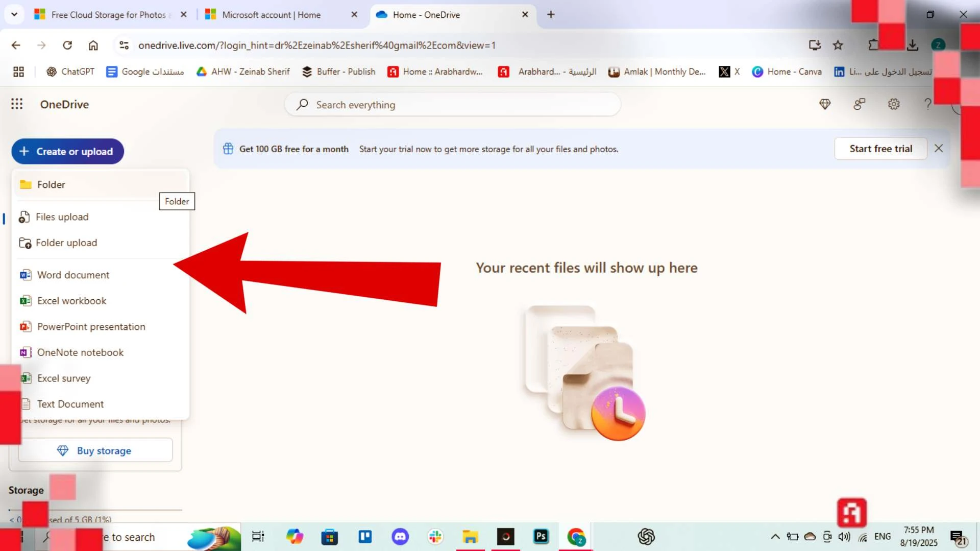
Task: Open a new browser tab
Action: click(x=550, y=15)
